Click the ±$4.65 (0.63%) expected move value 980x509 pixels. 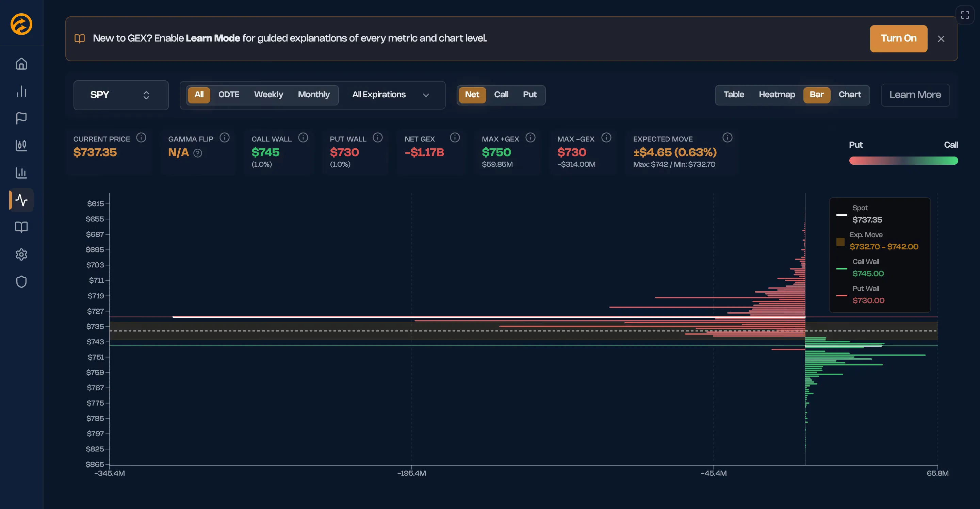coord(675,152)
